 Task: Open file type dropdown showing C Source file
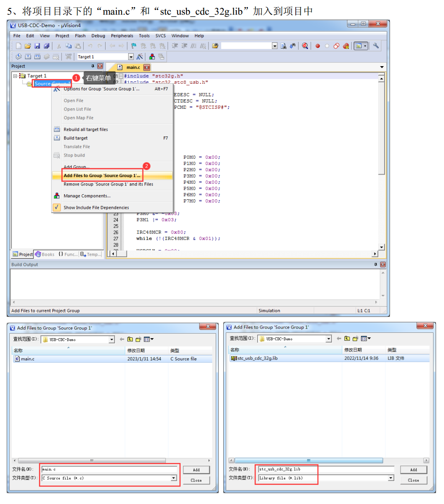tap(174, 478)
